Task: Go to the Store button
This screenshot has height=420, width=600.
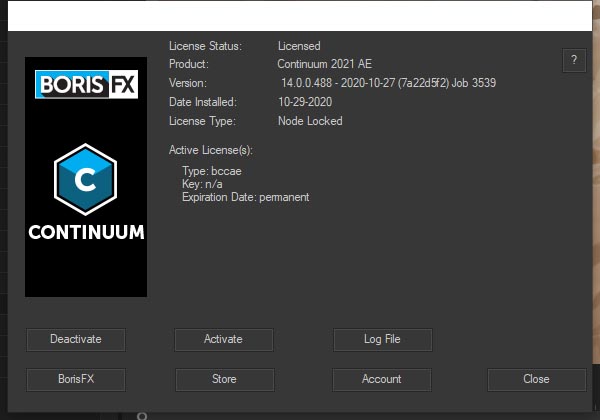Action: pos(225,379)
